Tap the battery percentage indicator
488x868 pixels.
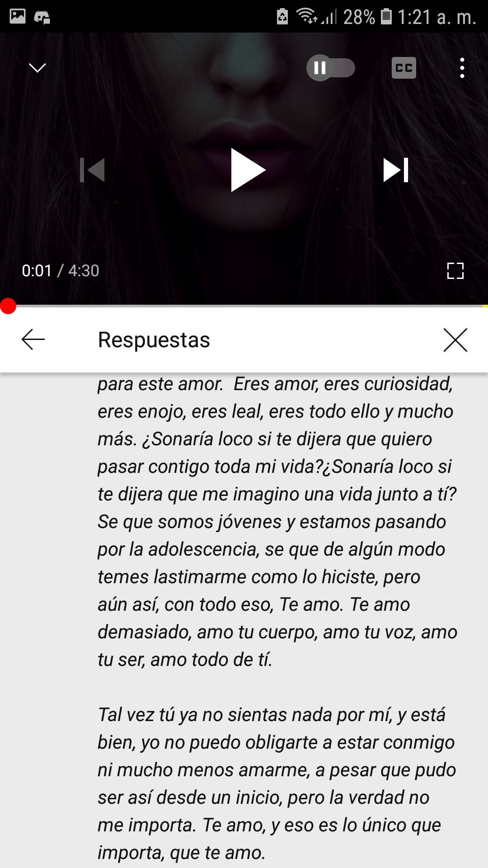click(x=359, y=17)
